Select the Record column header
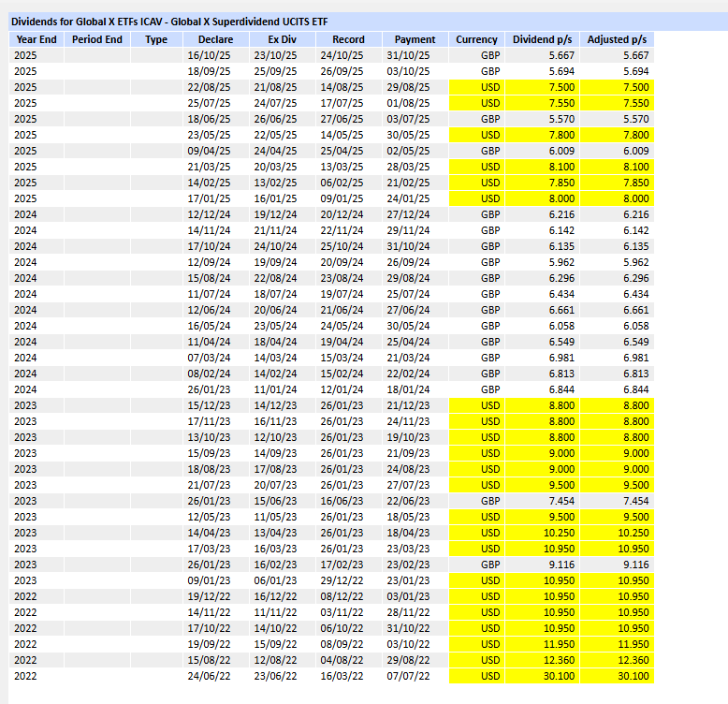This screenshot has width=728, height=704. (x=348, y=39)
